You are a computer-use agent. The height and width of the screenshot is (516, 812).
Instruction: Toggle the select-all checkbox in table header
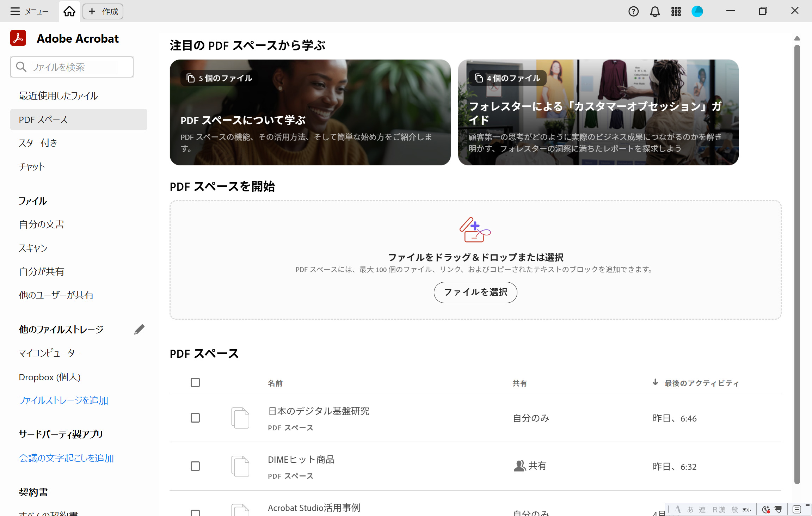pyautogui.click(x=195, y=382)
